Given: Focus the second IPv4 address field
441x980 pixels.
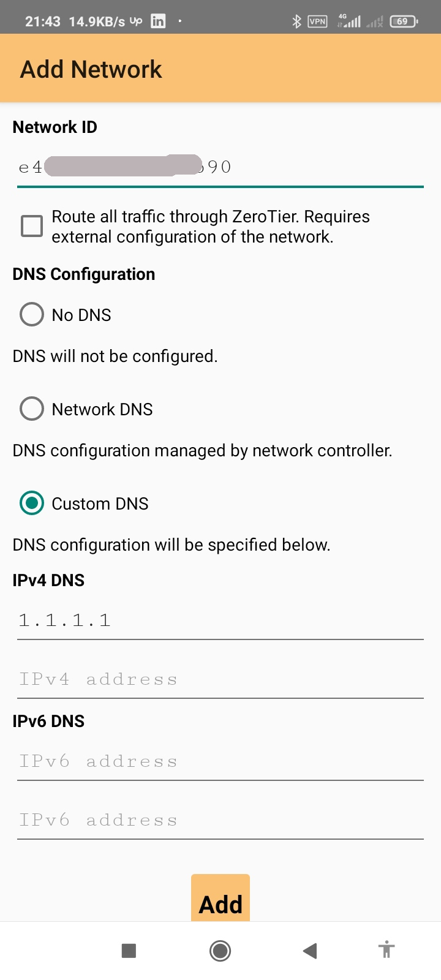Looking at the screenshot, I should coord(221,679).
